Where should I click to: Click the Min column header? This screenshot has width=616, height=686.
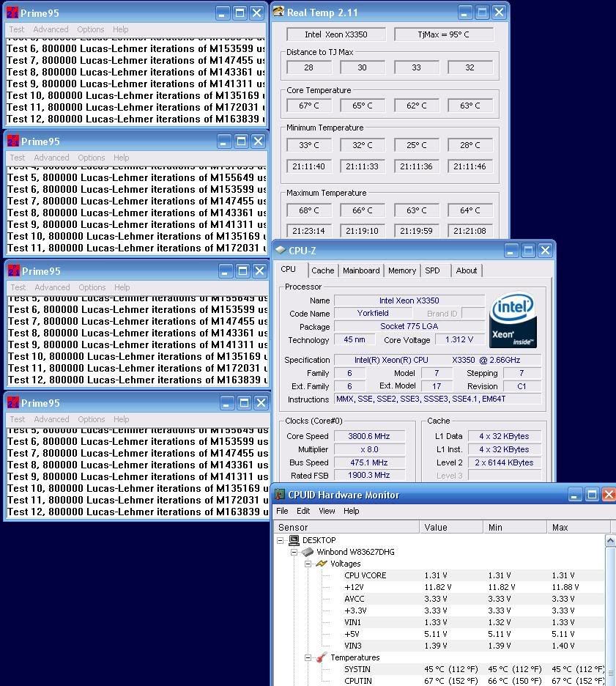coord(515,527)
